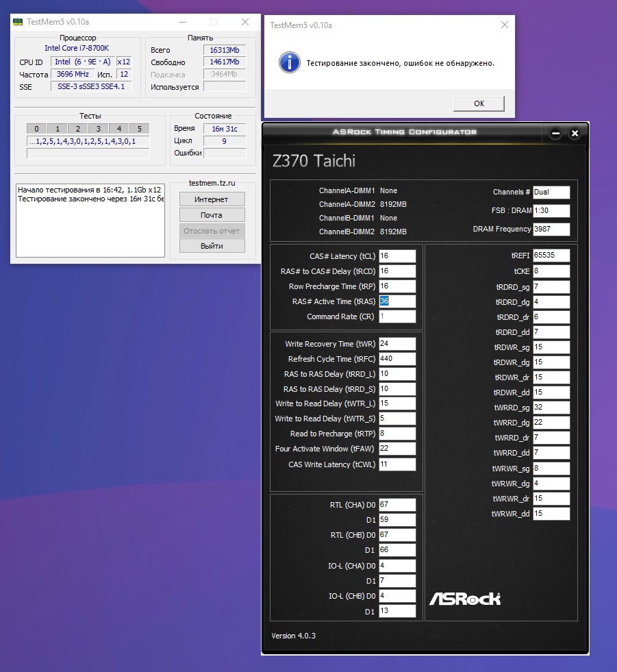Click the tREFI field showing 65535

[551, 255]
